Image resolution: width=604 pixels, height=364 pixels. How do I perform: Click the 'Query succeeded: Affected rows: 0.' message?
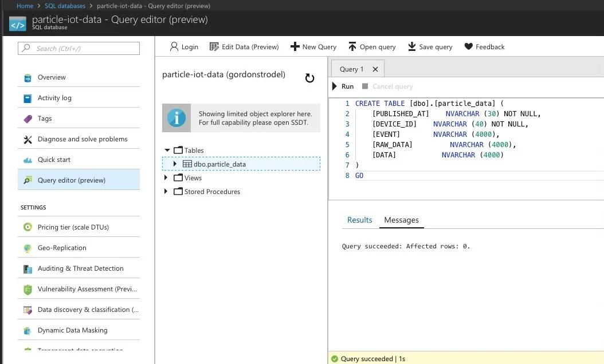406,246
